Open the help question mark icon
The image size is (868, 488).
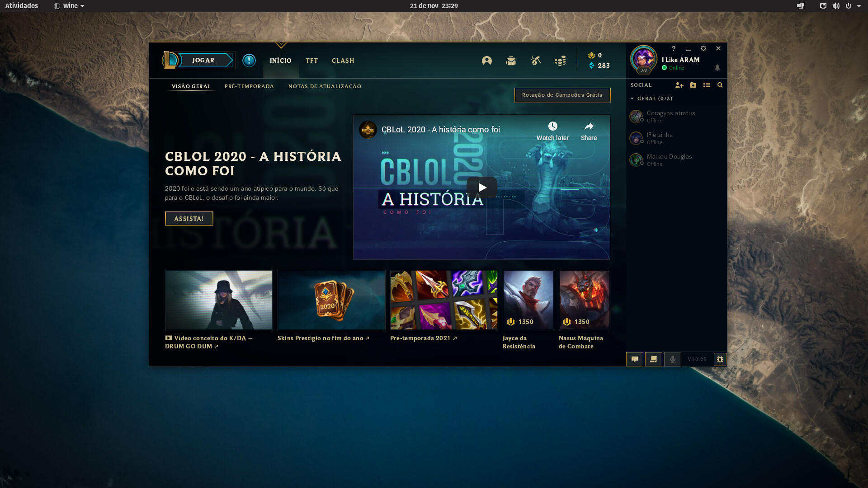674,48
